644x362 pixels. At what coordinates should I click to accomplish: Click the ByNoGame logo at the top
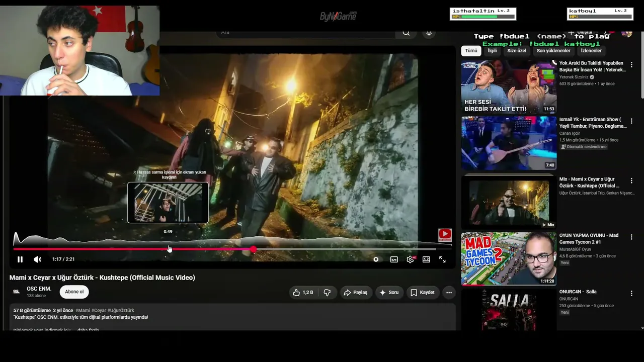tap(338, 16)
